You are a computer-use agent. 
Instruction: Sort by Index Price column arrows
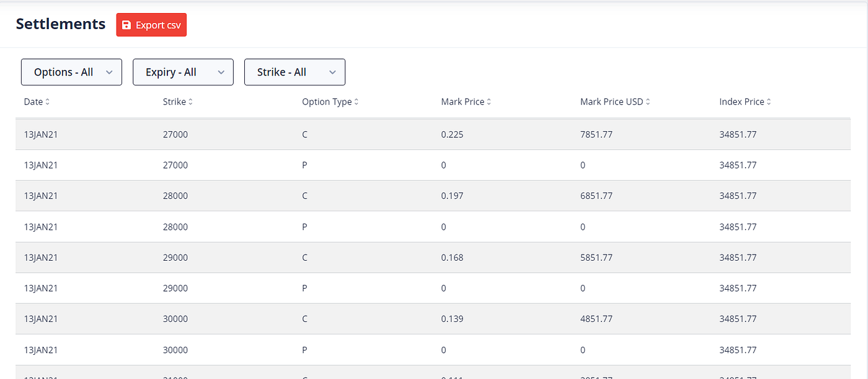769,102
